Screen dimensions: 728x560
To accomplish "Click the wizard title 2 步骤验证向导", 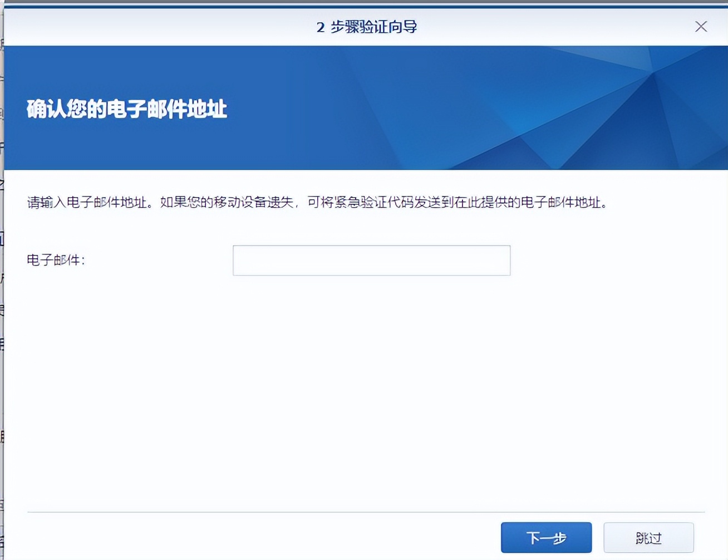I will [364, 26].
